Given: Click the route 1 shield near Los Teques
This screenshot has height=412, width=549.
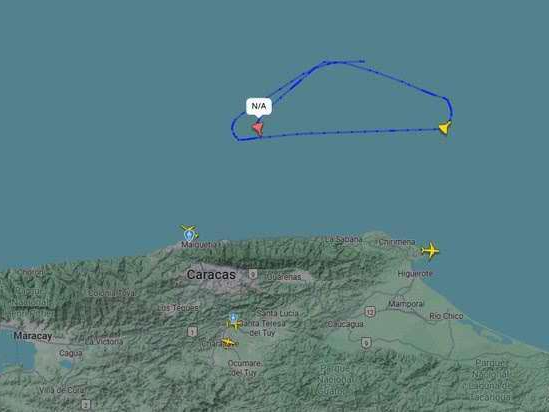Looking at the screenshot, I should [x=192, y=331].
